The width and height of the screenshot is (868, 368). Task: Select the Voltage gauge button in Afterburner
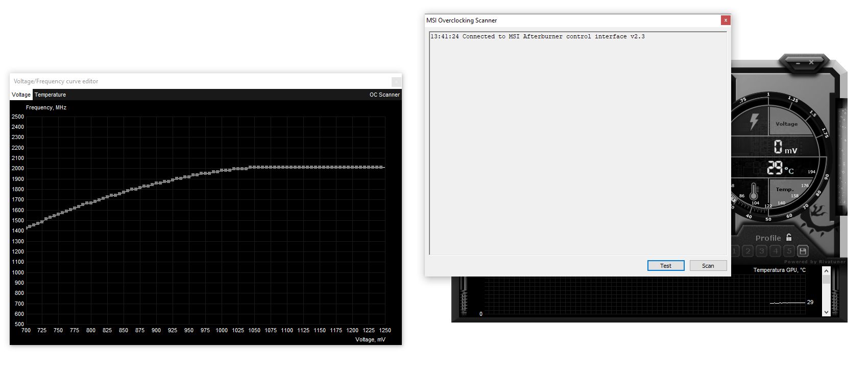(787, 124)
